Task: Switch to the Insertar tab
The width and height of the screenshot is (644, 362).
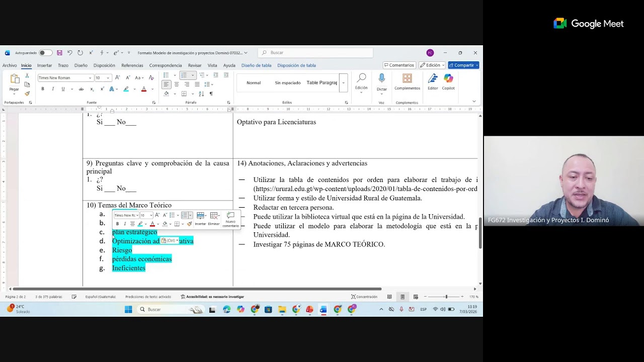Action: point(44,65)
